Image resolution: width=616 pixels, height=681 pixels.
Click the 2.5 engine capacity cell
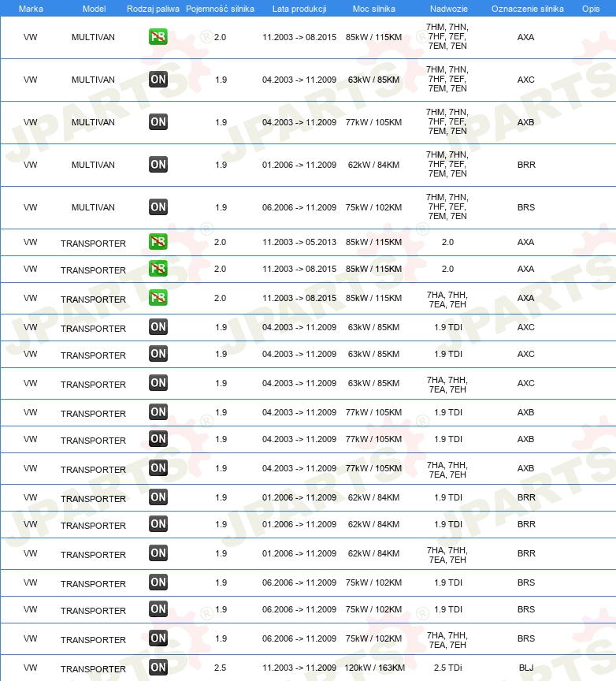coord(220,668)
